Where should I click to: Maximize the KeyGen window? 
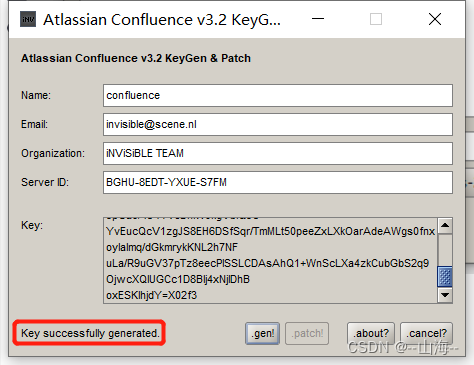click(x=376, y=19)
